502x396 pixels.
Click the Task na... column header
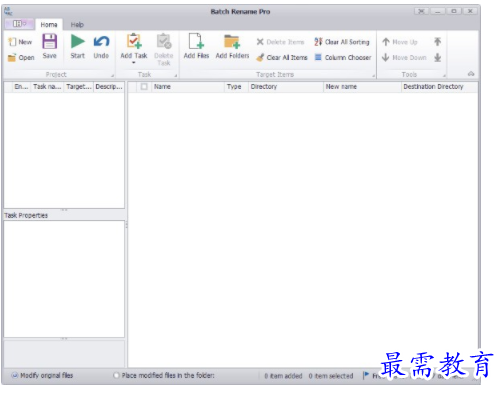click(47, 87)
